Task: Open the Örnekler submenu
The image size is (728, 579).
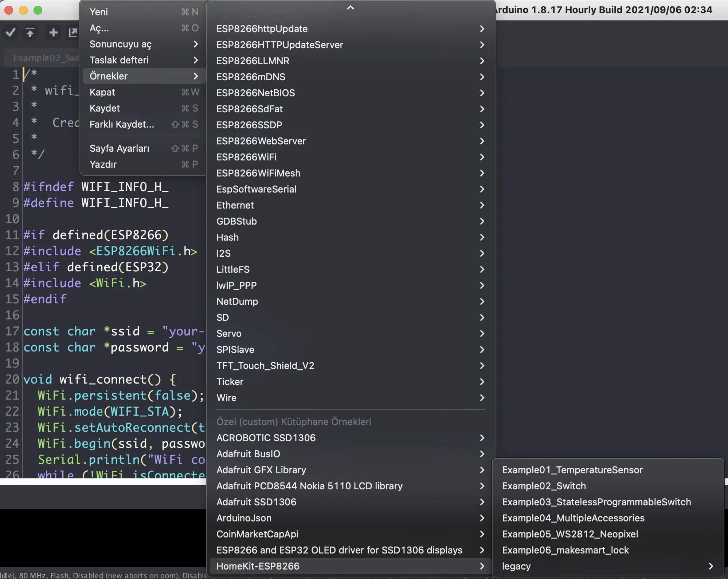Action: (144, 76)
